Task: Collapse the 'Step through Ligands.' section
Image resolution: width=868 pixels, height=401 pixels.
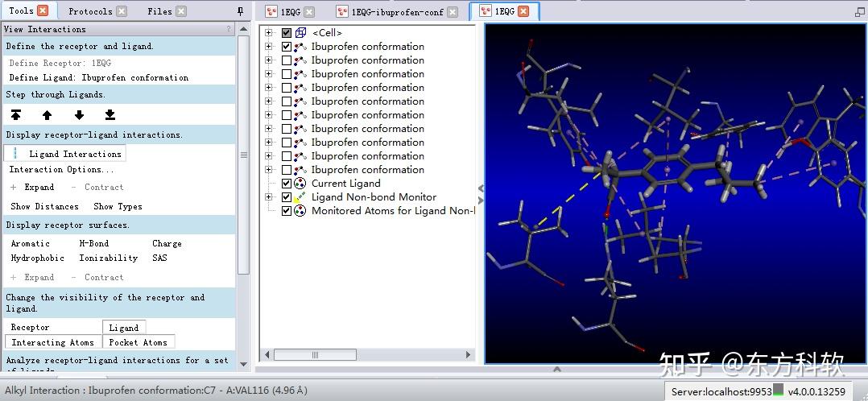Action: (x=119, y=95)
